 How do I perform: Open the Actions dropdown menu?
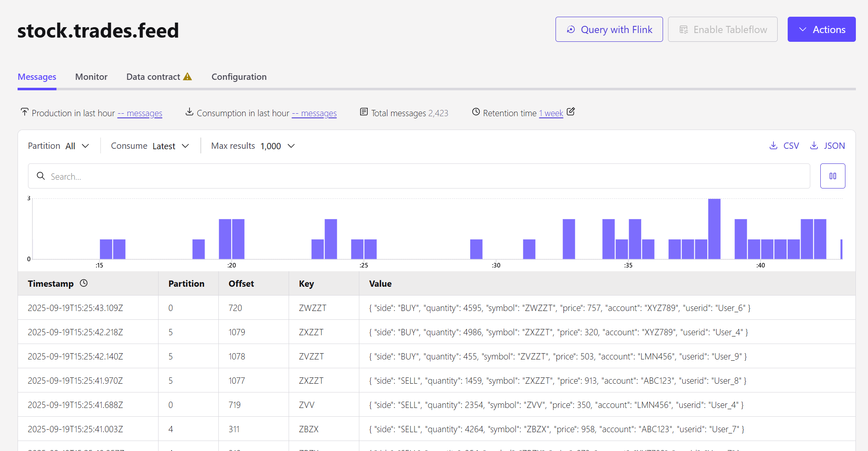pyautogui.click(x=821, y=30)
